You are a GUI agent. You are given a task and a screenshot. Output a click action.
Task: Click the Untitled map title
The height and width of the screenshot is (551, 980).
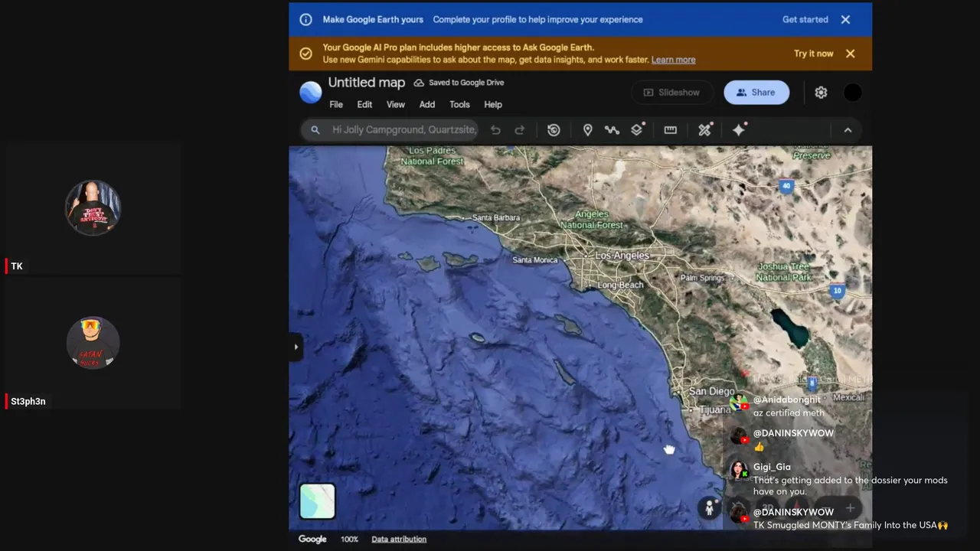(x=367, y=83)
